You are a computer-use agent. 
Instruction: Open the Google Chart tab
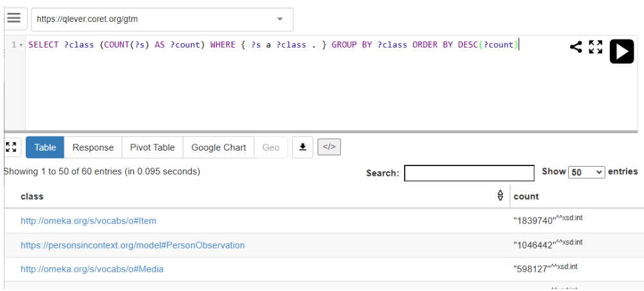click(x=219, y=147)
